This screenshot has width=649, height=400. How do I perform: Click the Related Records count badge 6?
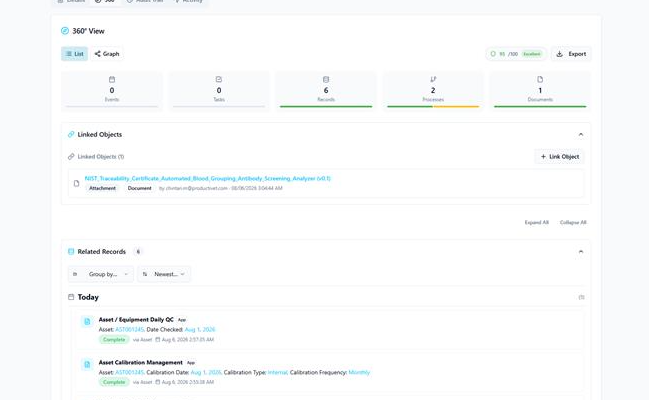point(138,251)
